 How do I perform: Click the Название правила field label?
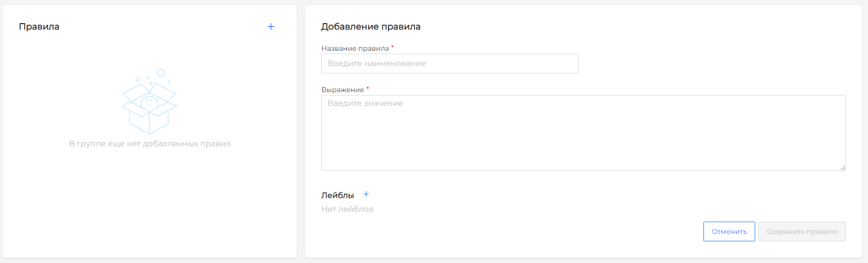355,48
